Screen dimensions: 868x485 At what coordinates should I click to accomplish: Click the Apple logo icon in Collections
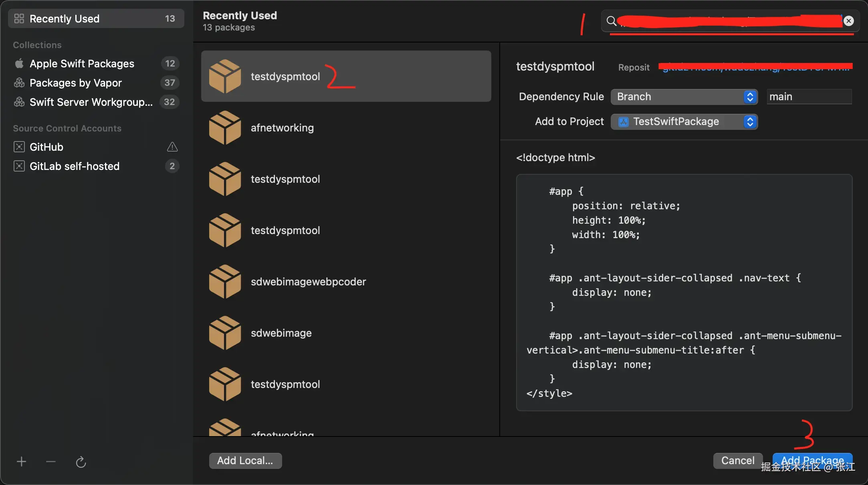coord(19,64)
